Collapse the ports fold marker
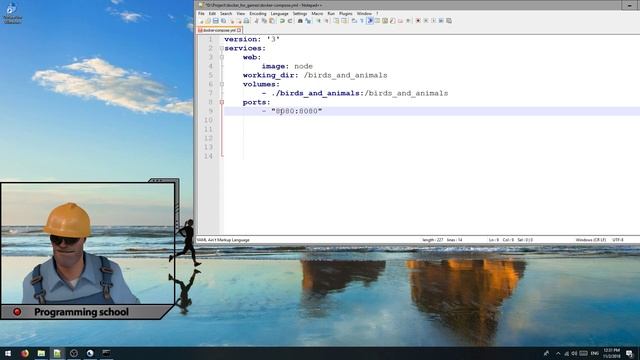The image size is (640, 360). 222,102
